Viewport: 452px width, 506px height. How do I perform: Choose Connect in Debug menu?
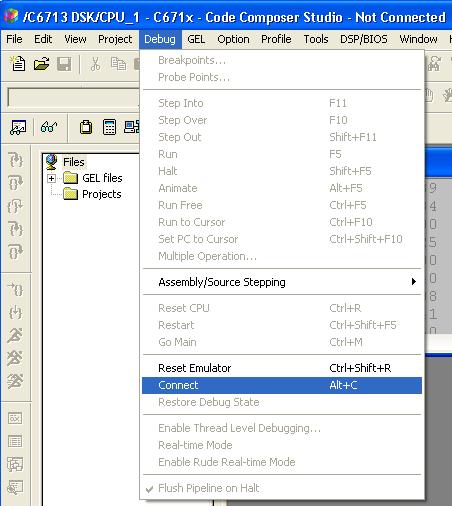282,385
